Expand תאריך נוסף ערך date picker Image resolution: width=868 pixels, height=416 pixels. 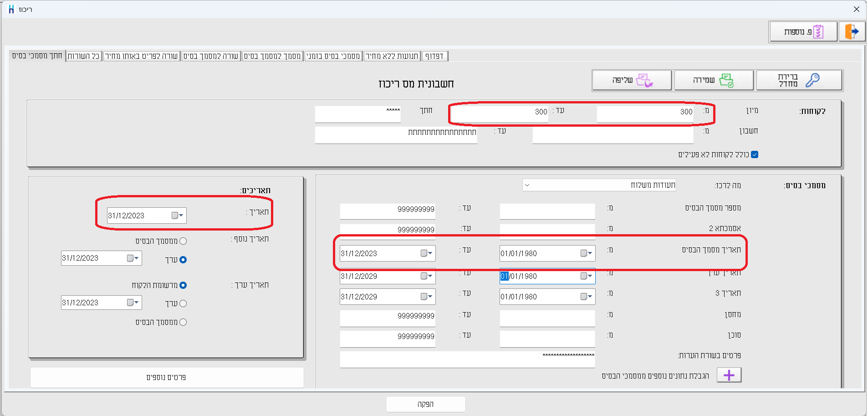[x=136, y=258]
